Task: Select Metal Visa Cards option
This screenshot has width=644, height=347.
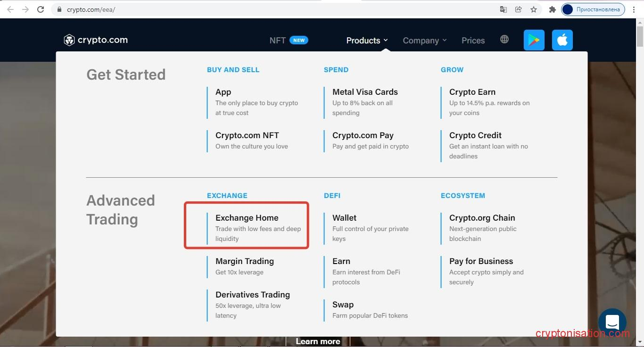Action: tap(365, 92)
